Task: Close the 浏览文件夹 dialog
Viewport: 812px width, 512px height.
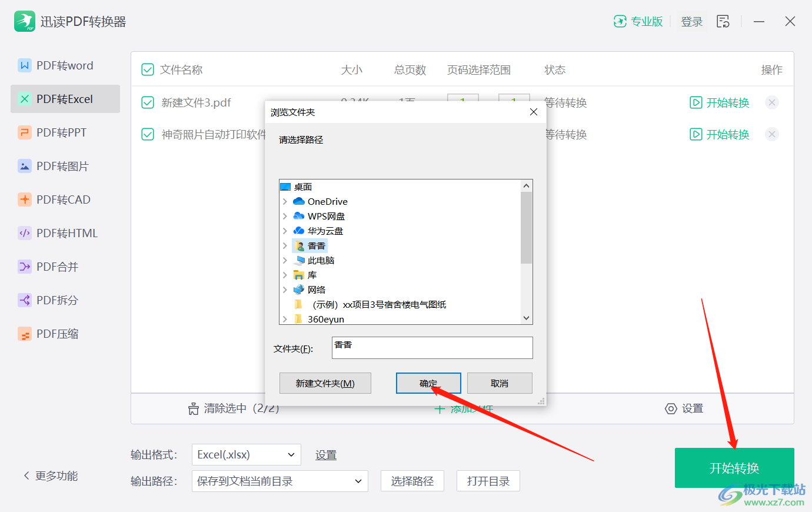Action: tap(534, 112)
